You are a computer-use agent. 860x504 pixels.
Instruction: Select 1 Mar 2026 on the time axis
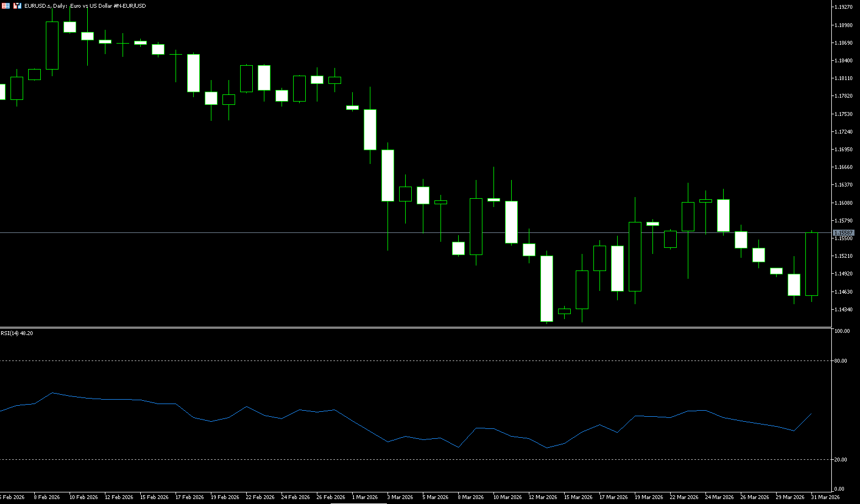(365, 497)
